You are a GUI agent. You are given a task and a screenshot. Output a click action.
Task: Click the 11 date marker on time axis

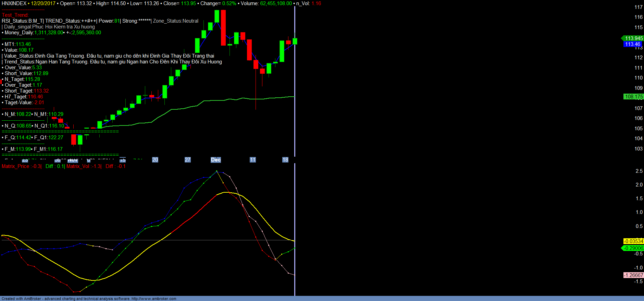253,160
